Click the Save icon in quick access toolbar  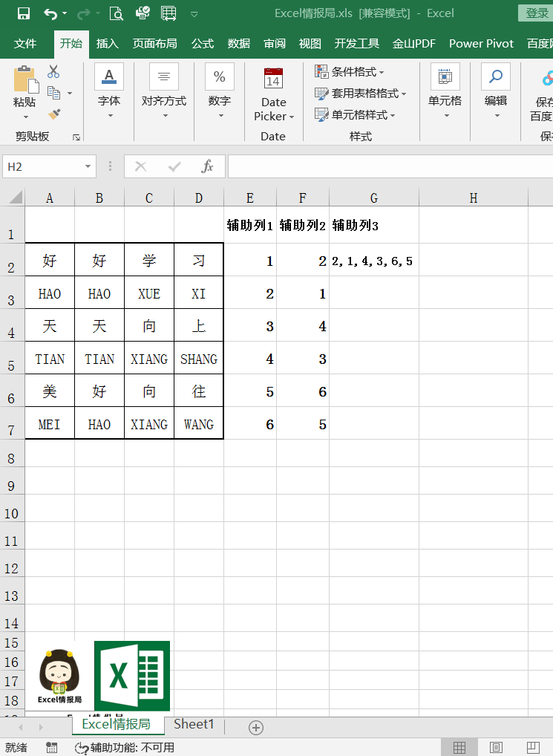coord(23,13)
